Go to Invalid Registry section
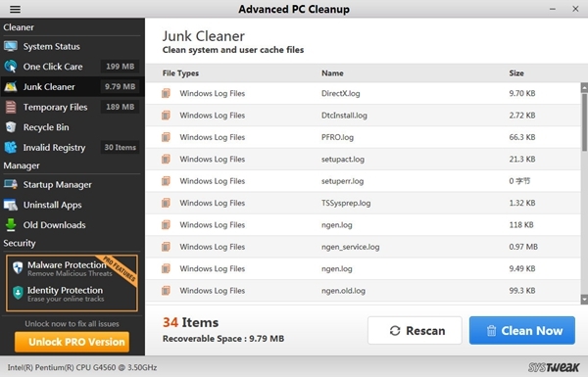Viewport: 588px width, 377px height. click(73, 147)
